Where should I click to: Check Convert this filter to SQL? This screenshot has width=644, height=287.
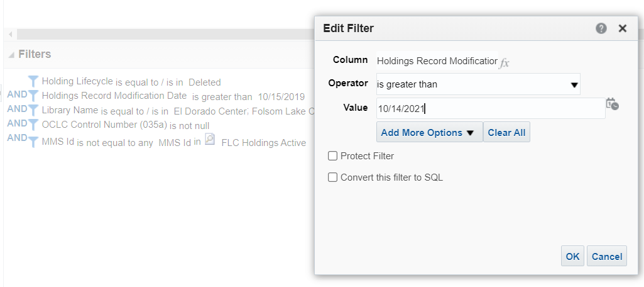pyautogui.click(x=332, y=177)
